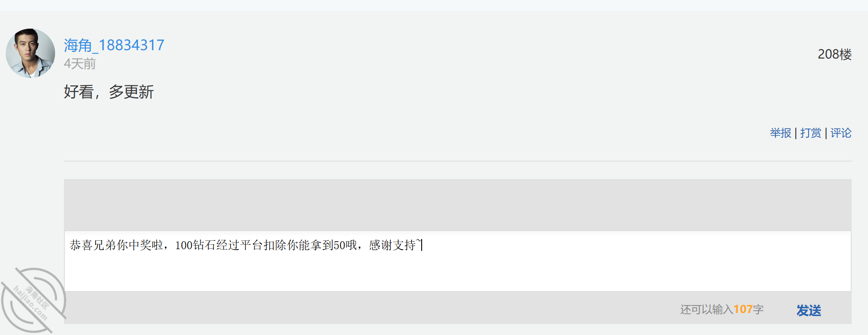Click the word 恭喜兄弟 in the reply draft
Image resolution: width=868 pixels, height=335 pixels.
point(93,245)
